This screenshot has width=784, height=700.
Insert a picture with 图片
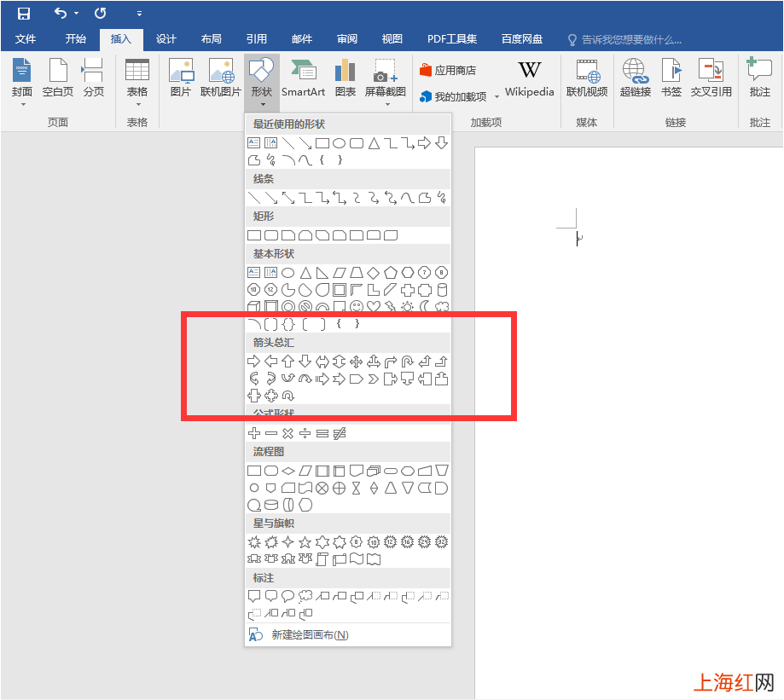[x=181, y=78]
